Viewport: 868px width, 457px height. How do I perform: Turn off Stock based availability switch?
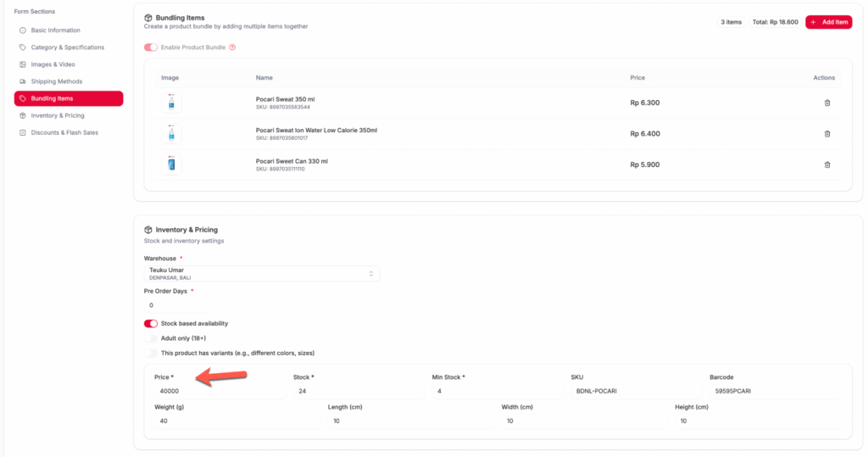click(x=151, y=323)
